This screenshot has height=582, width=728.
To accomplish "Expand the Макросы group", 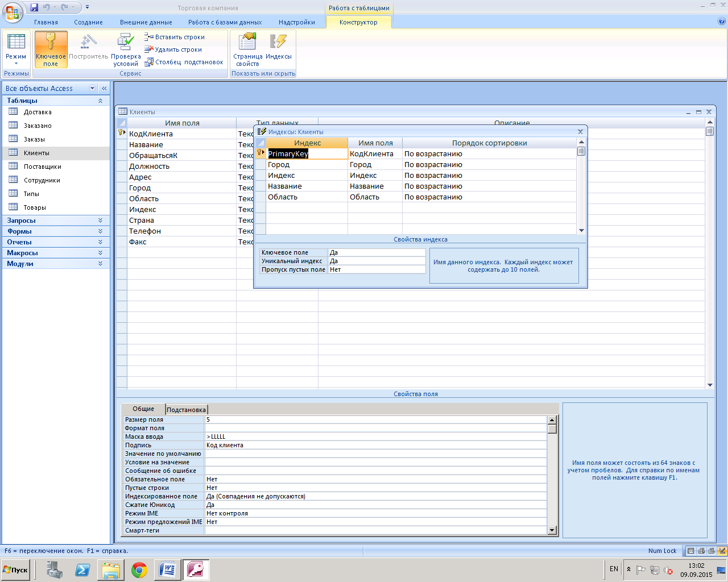I will [x=100, y=253].
